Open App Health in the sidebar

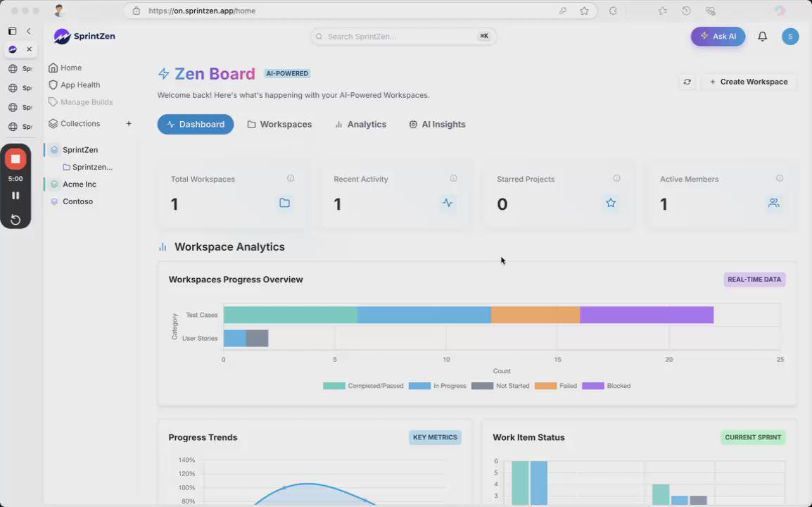tap(75, 85)
